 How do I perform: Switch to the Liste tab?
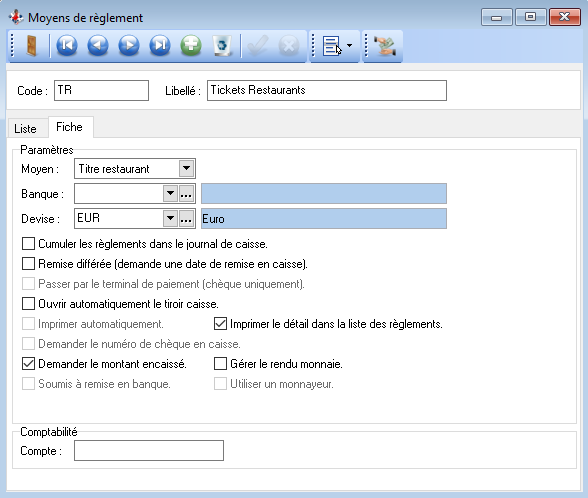[26, 129]
